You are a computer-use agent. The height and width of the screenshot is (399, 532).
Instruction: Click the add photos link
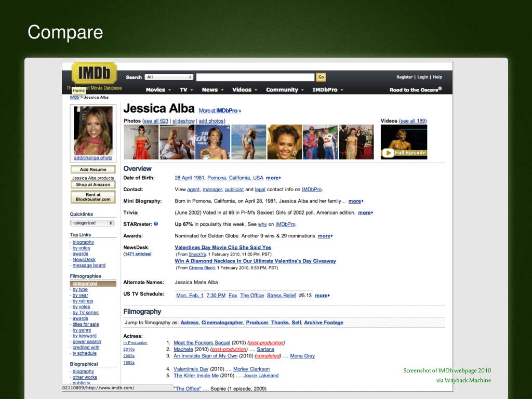point(211,121)
